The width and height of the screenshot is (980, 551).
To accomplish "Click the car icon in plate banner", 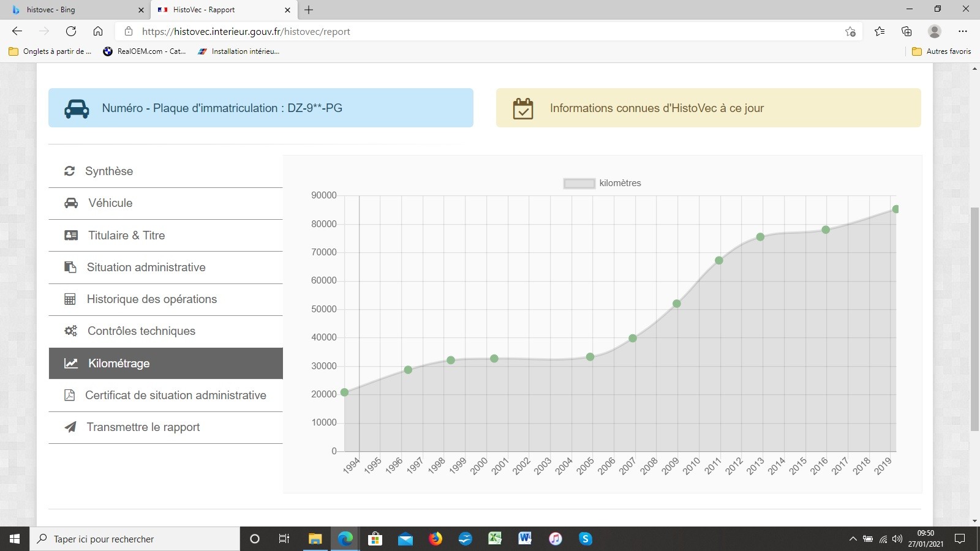I will point(77,108).
